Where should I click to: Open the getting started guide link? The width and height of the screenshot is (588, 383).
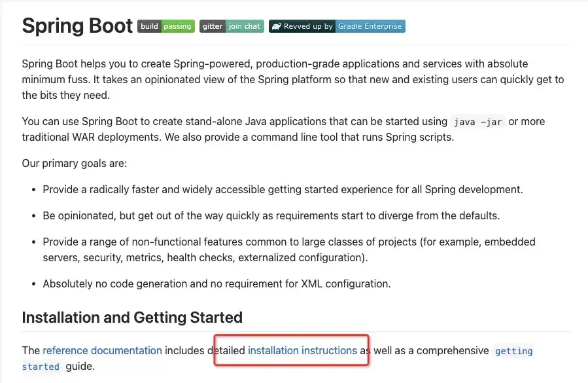coord(277,359)
